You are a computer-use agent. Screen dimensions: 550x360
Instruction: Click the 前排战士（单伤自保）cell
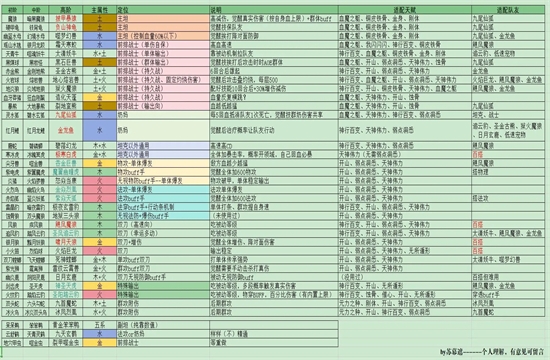[163, 45]
